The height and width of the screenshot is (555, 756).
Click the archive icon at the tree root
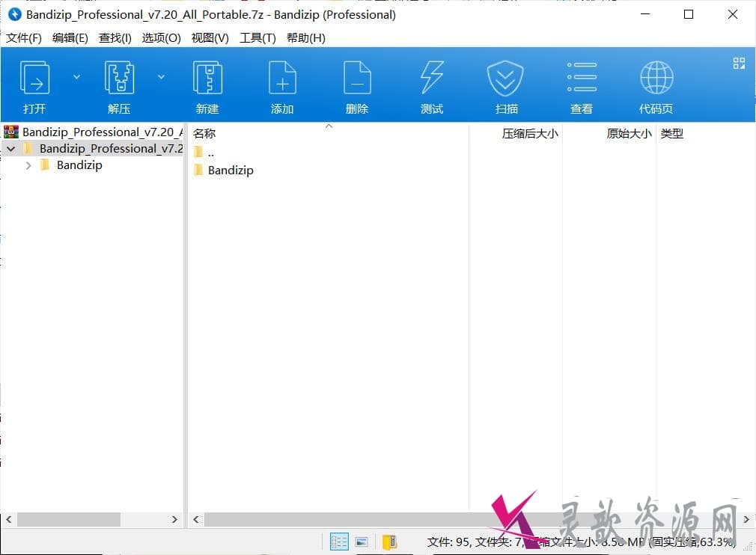point(11,132)
